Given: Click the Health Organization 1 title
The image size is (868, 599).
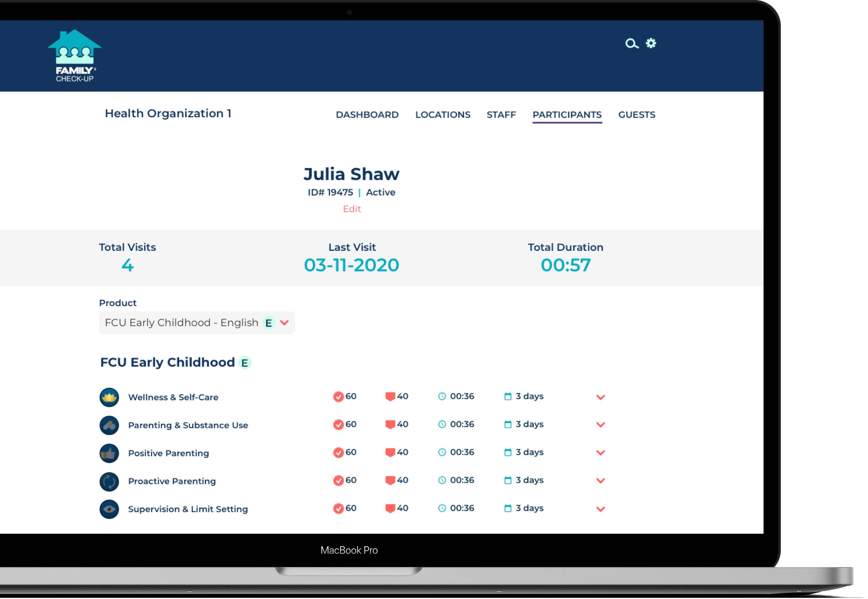Looking at the screenshot, I should point(168,113).
